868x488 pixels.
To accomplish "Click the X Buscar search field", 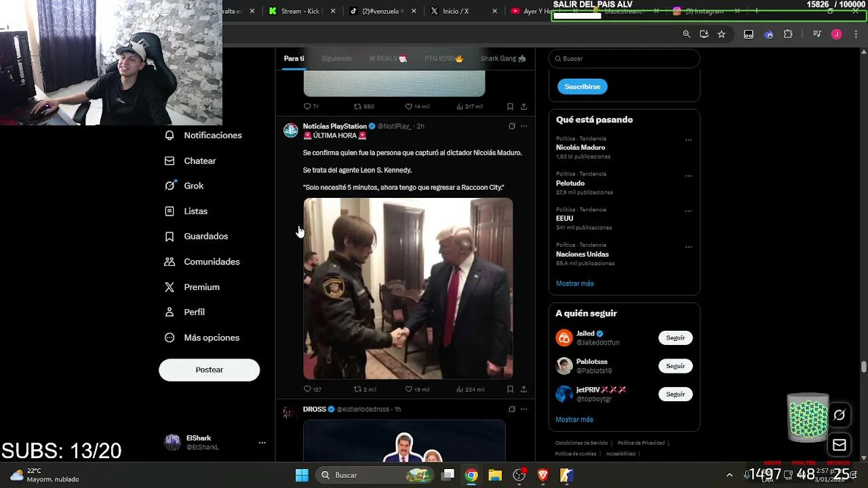I will pos(624,58).
